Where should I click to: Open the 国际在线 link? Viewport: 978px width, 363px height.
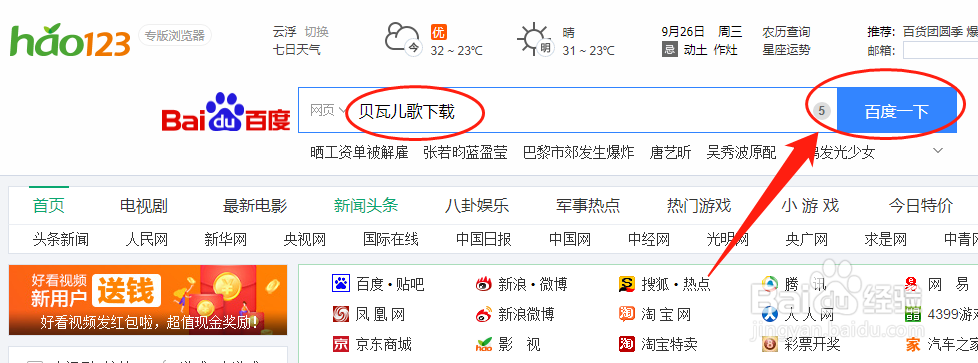(391, 239)
